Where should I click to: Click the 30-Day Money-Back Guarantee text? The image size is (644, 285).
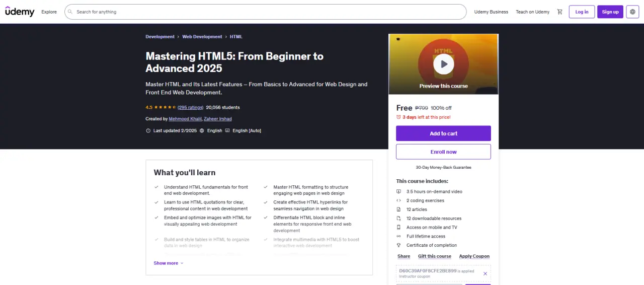coord(443,167)
